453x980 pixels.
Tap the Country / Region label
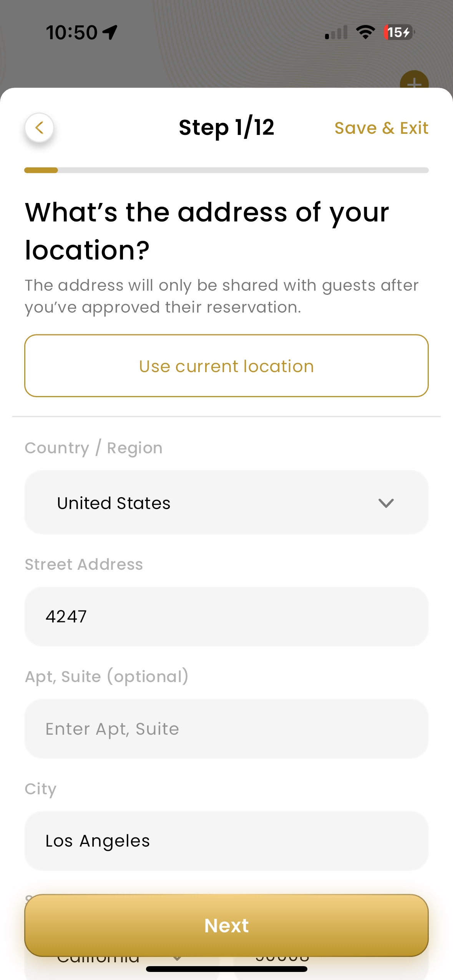(x=93, y=448)
